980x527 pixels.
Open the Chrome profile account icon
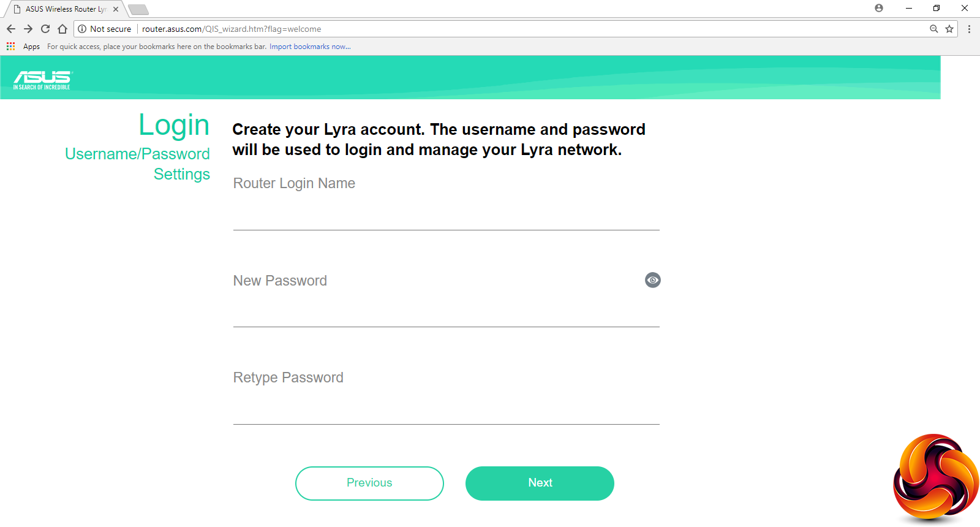coord(879,9)
